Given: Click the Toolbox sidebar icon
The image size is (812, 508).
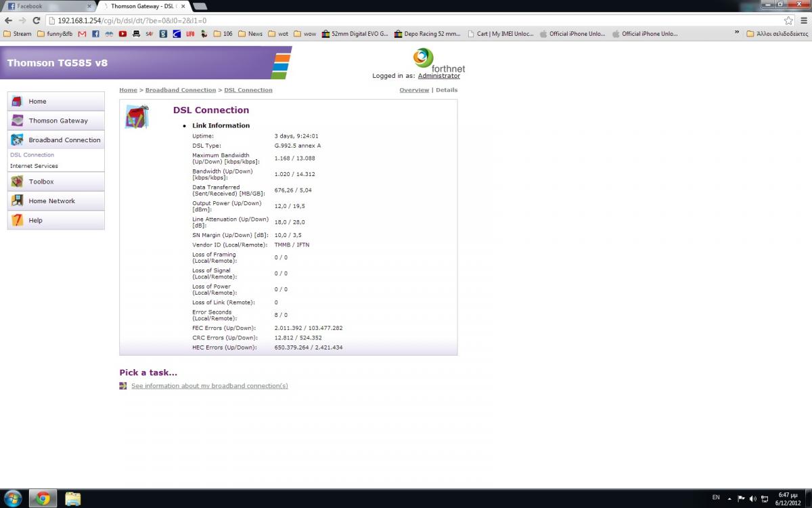Looking at the screenshot, I should 17,182.
